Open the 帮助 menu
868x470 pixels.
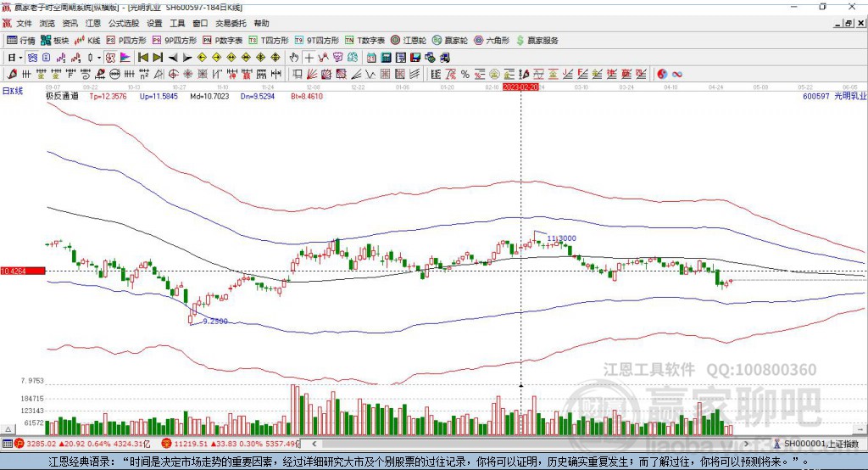point(261,23)
